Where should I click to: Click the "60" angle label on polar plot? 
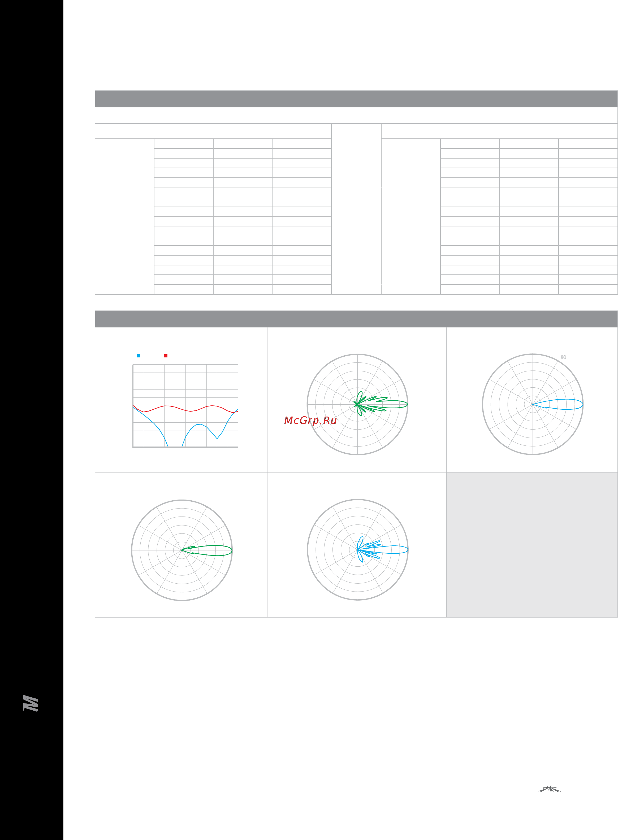[x=563, y=357]
